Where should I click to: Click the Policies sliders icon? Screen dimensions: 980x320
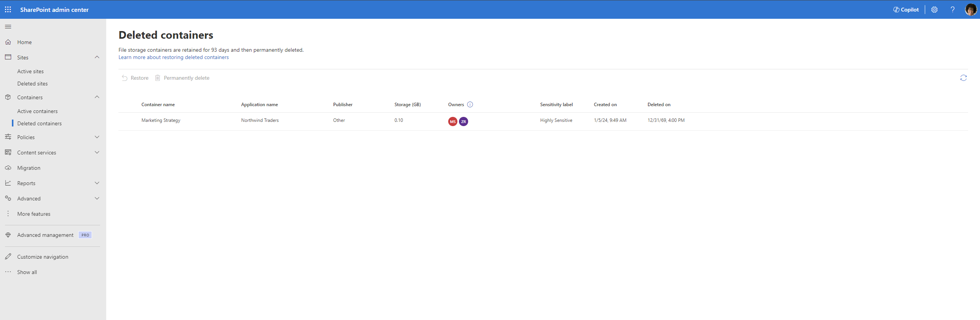coord(8,137)
